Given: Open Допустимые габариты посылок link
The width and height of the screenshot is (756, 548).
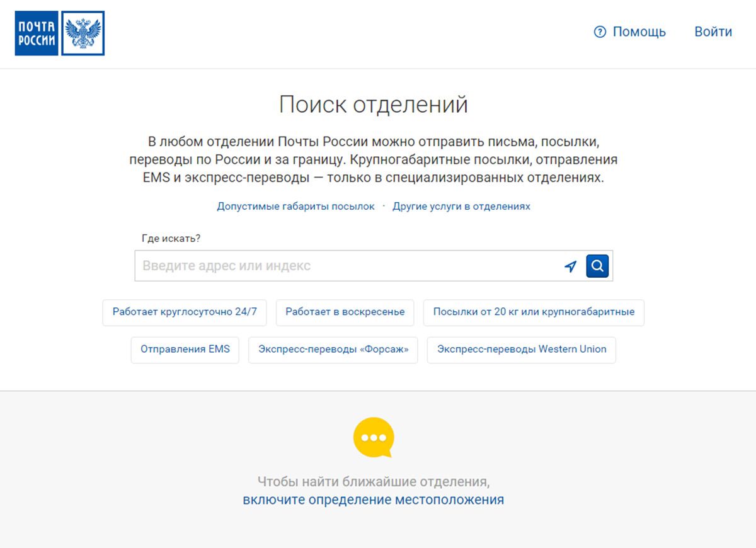Looking at the screenshot, I should point(295,206).
